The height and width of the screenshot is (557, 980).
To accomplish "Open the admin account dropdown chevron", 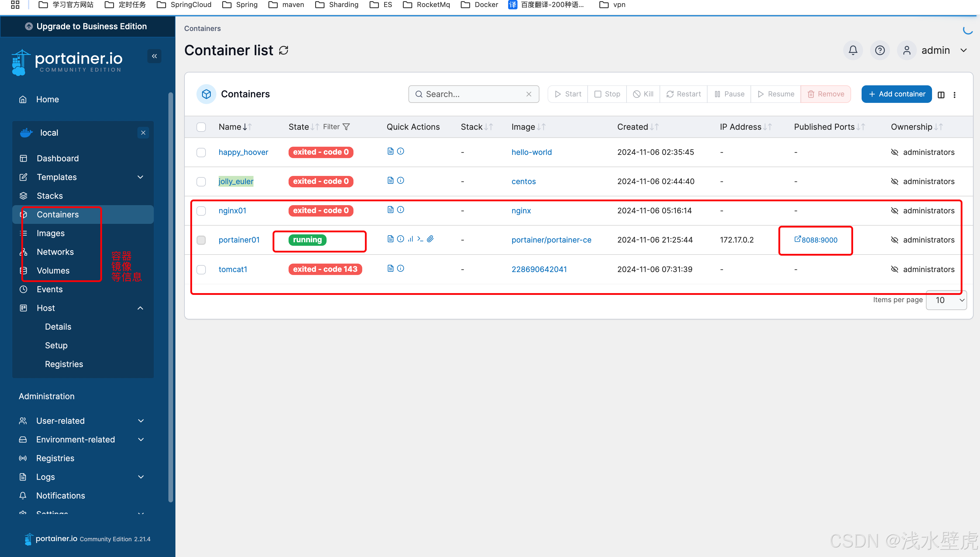I will pyautogui.click(x=964, y=50).
